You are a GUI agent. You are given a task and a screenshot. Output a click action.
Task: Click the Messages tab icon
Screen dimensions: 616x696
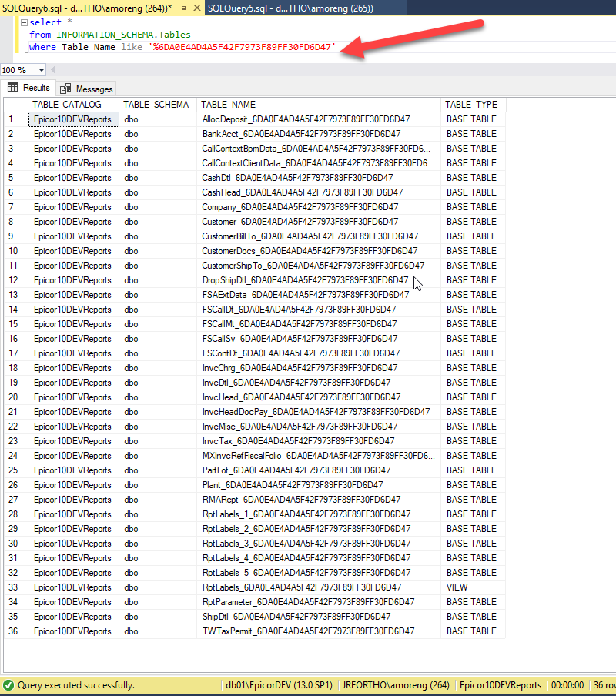click(65, 89)
